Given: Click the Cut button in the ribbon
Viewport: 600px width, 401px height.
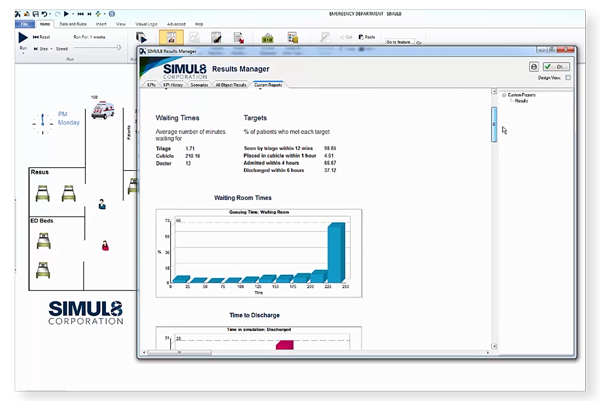Looking at the screenshot, I should tap(346, 37).
